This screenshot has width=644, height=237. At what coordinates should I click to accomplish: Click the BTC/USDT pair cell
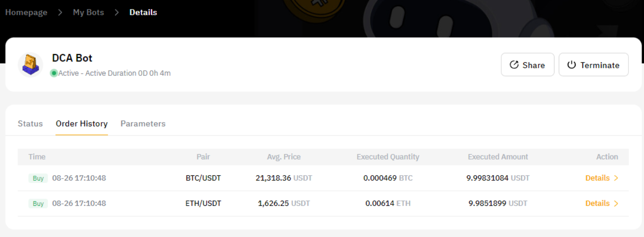point(203,178)
